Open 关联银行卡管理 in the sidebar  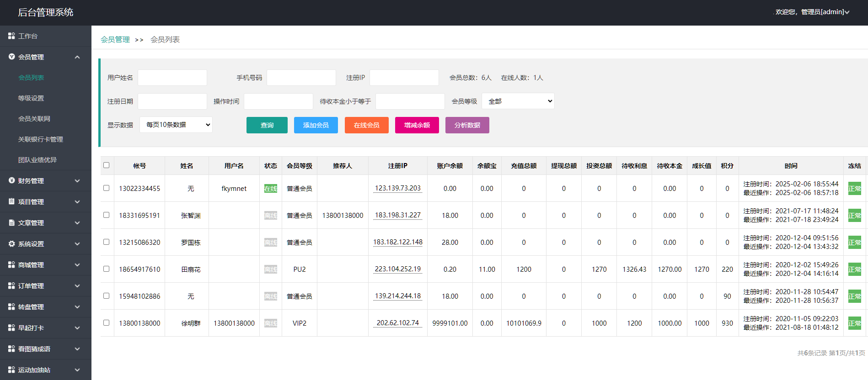[x=41, y=139]
